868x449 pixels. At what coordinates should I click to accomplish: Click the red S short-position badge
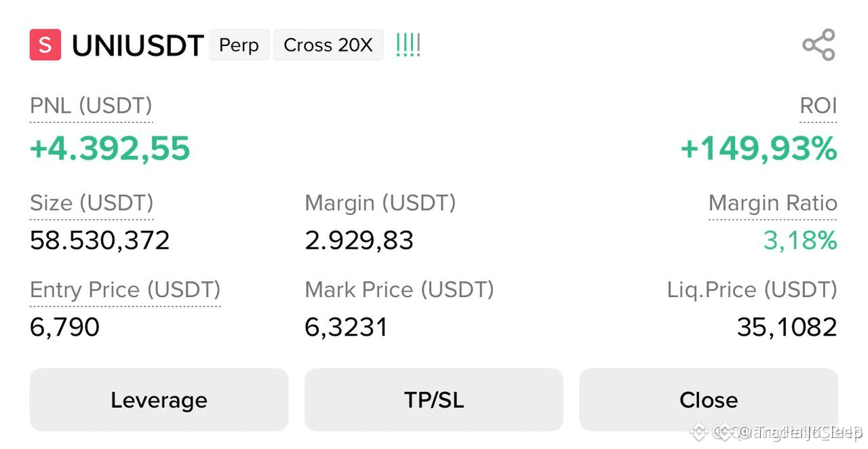[45, 45]
